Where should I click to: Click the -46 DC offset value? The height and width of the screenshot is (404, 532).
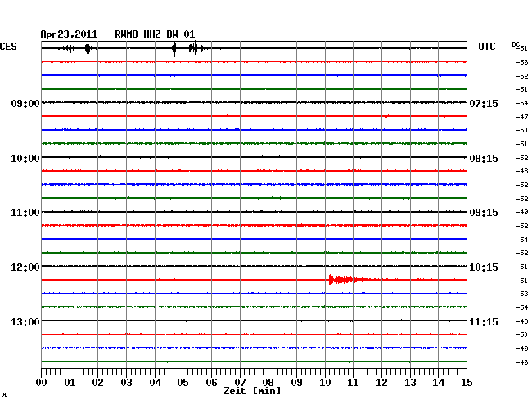click(522, 362)
